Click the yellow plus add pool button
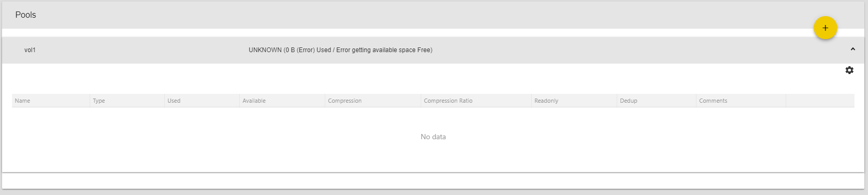Screen dimensions: 868x195 (x=825, y=28)
